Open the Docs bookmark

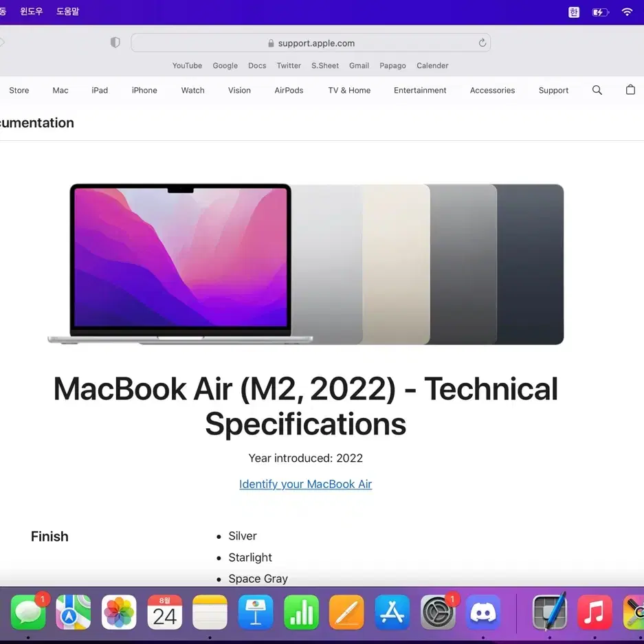point(257,65)
